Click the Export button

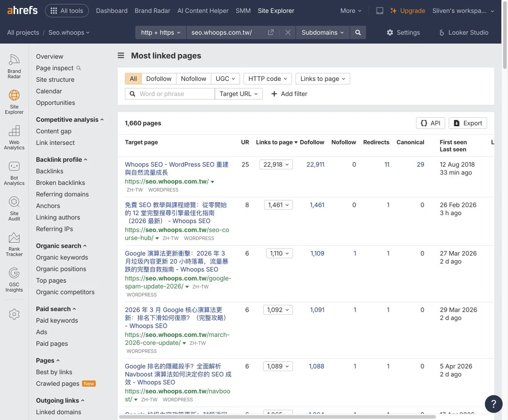click(468, 123)
